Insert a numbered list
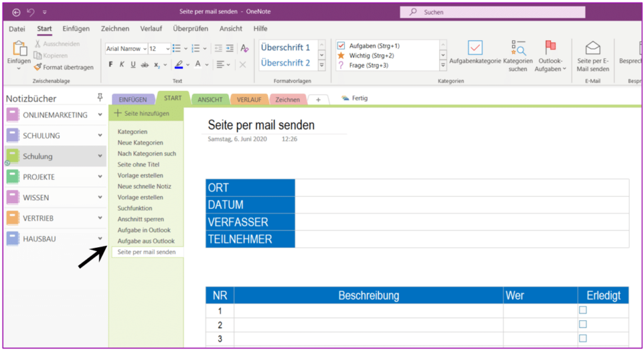Viewport: 644px width, 351px height. coord(196,48)
